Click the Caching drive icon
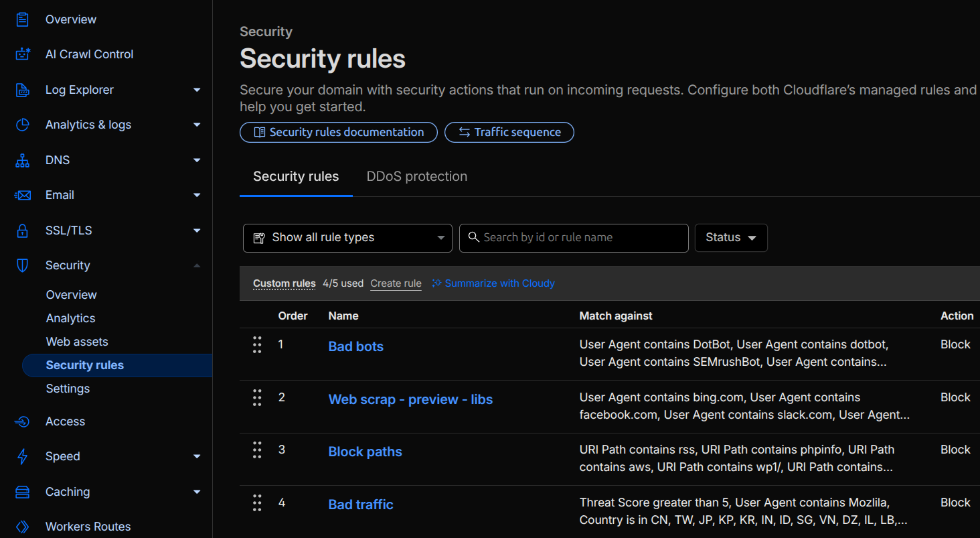The width and height of the screenshot is (980, 538). pyautogui.click(x=23, y=492)
